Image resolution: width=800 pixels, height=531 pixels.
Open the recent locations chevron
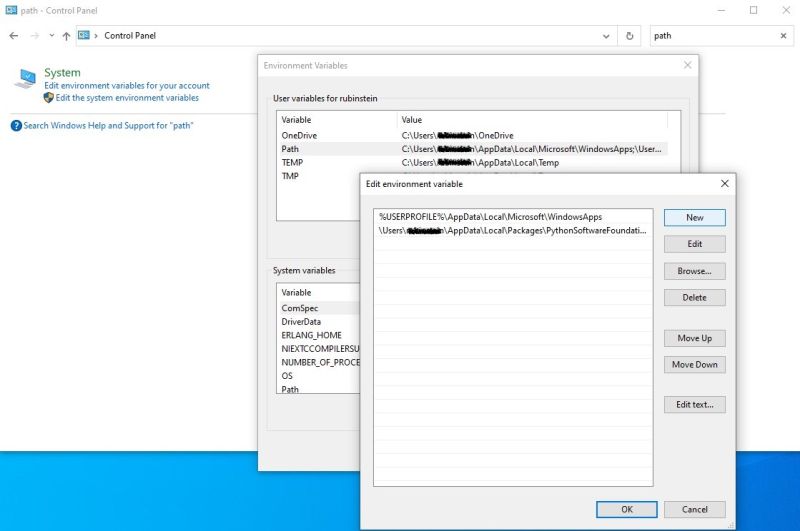(52, 36)
